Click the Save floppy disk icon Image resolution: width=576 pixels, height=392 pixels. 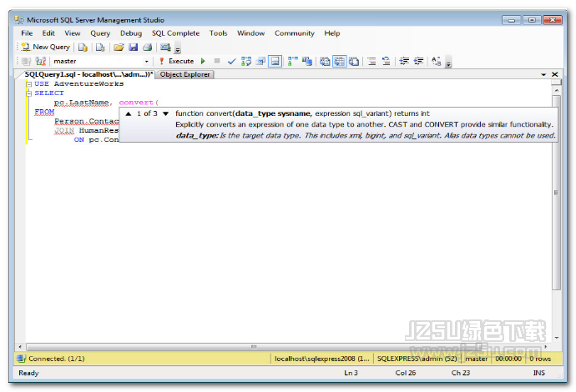(x=133, y=48)
